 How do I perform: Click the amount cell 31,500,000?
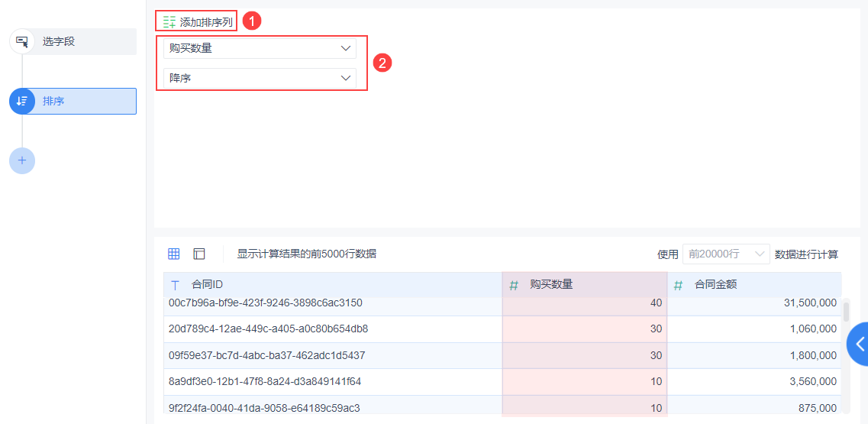point(754,303)
